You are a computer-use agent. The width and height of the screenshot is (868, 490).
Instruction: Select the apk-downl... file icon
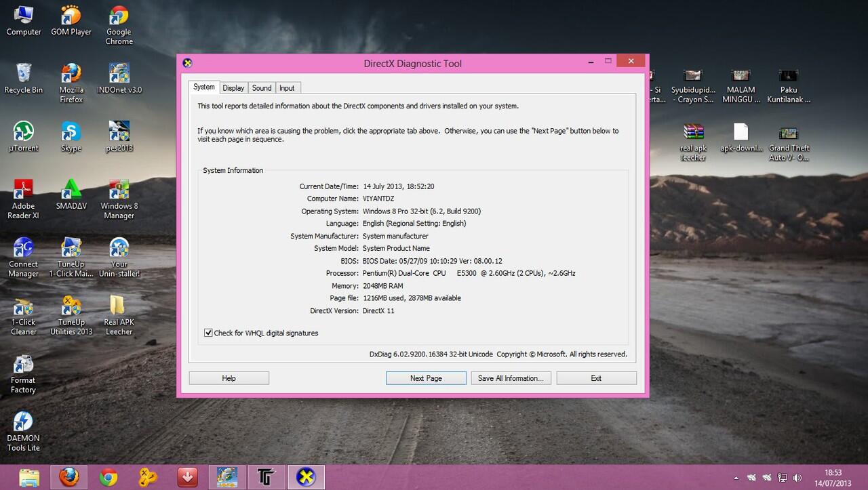[x=741, y=138]
